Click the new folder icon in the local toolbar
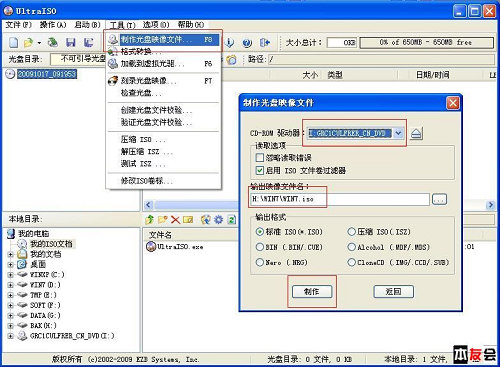The width and height of the screenshot is (500, 367). [x=163, y=219]
